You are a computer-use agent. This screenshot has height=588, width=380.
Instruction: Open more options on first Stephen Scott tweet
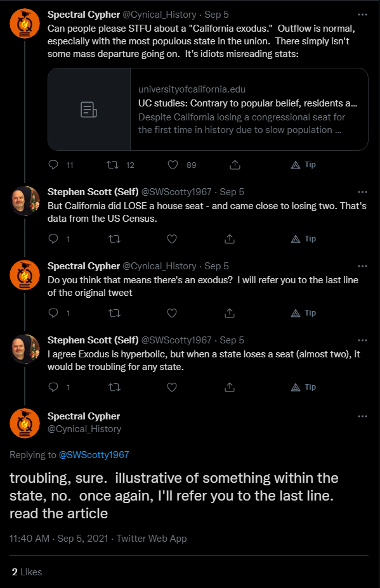362,192
